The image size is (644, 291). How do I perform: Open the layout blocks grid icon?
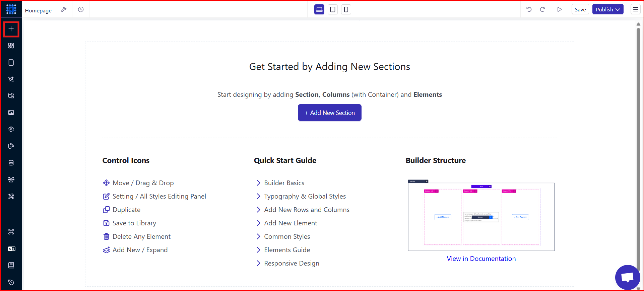click(x=11, y=46)
